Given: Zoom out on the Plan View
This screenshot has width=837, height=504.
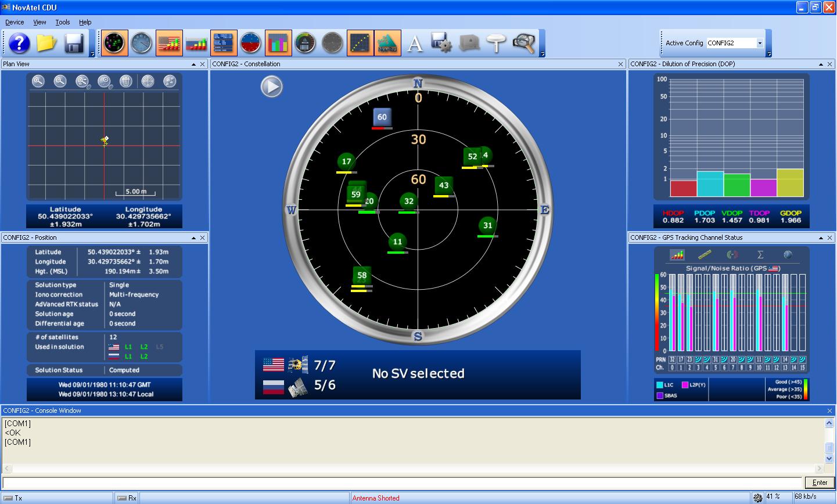Looking at the screenshot, I should coord(60,81).
